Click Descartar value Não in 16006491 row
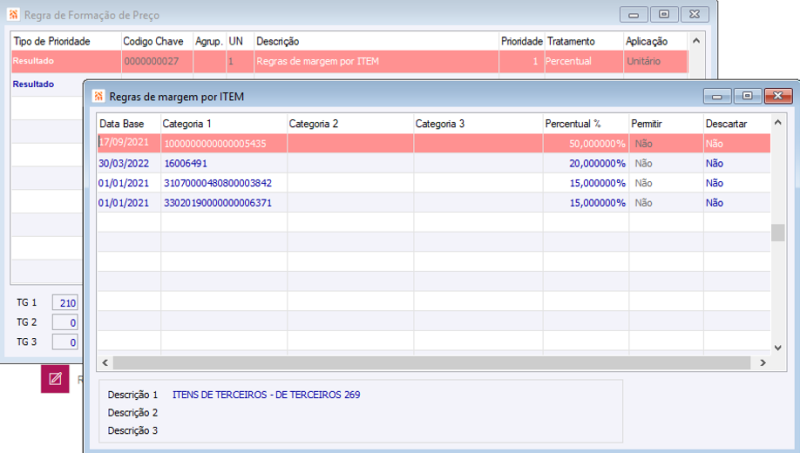Screen dimensions: 800x453 click(x=714, y=163)
